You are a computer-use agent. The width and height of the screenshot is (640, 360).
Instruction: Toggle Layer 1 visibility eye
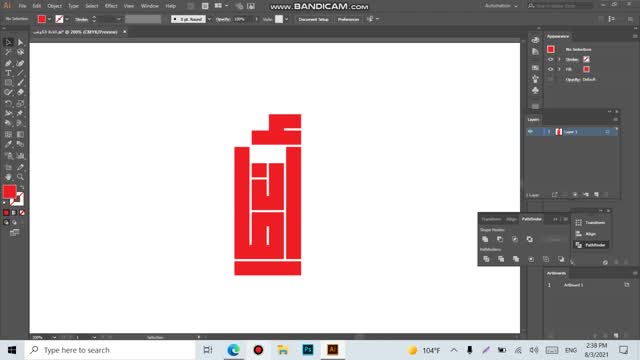point(530,131)
